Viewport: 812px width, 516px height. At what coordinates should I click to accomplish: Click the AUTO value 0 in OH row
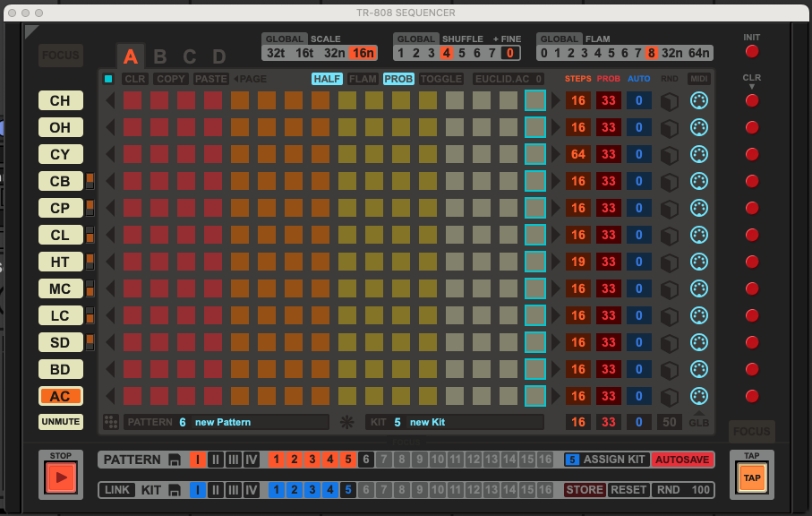(639, 127)
